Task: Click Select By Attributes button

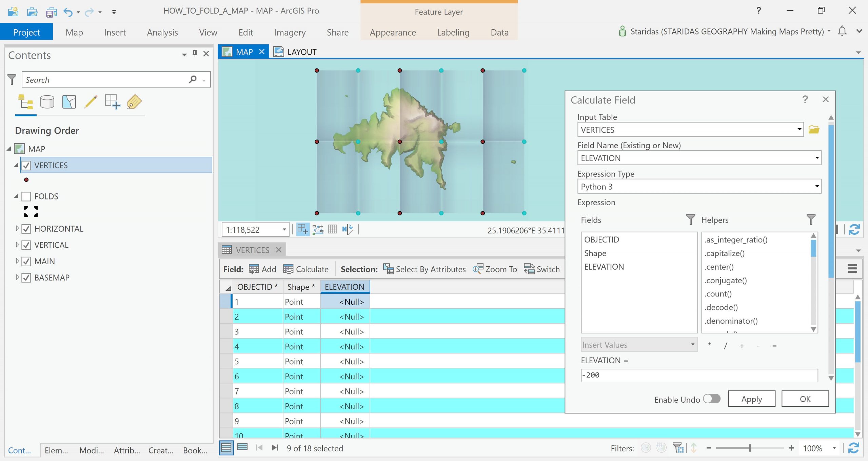Action: [425, 269]
